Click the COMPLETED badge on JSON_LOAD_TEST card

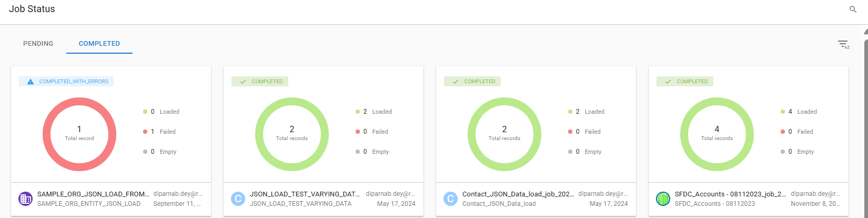click(260, 82)
